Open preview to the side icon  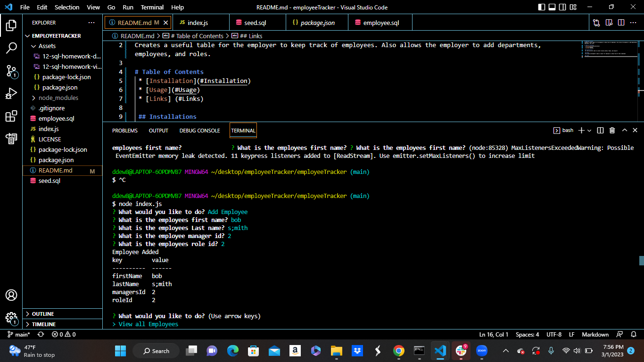pyautogui.click(x=609, y=23)
